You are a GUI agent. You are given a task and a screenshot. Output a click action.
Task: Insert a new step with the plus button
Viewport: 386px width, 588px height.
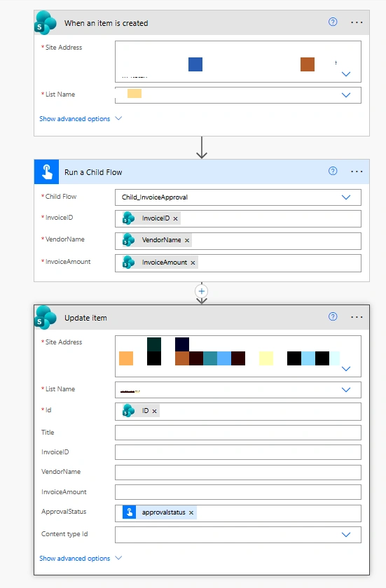pyautogui.click(x=202, y=291)
